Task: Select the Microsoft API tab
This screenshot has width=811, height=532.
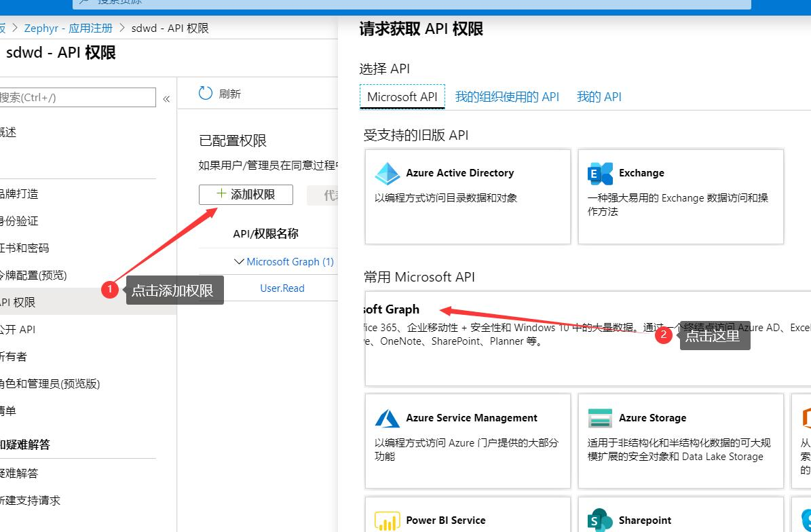Action: (x=402, y=96)
